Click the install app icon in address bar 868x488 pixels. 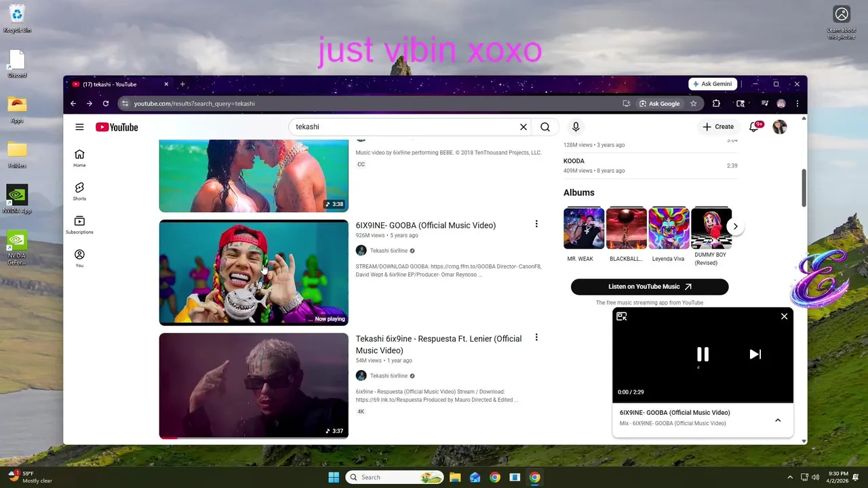click(627, 104)
